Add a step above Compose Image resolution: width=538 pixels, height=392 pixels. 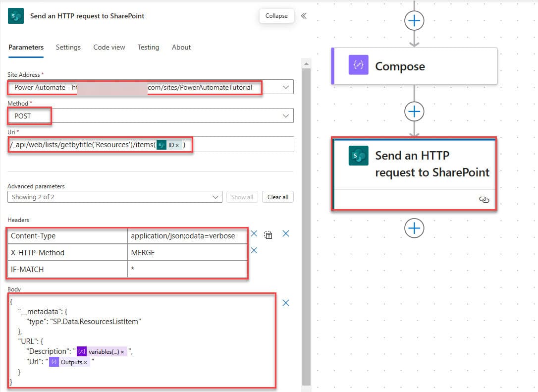click(x=414, y=21)
